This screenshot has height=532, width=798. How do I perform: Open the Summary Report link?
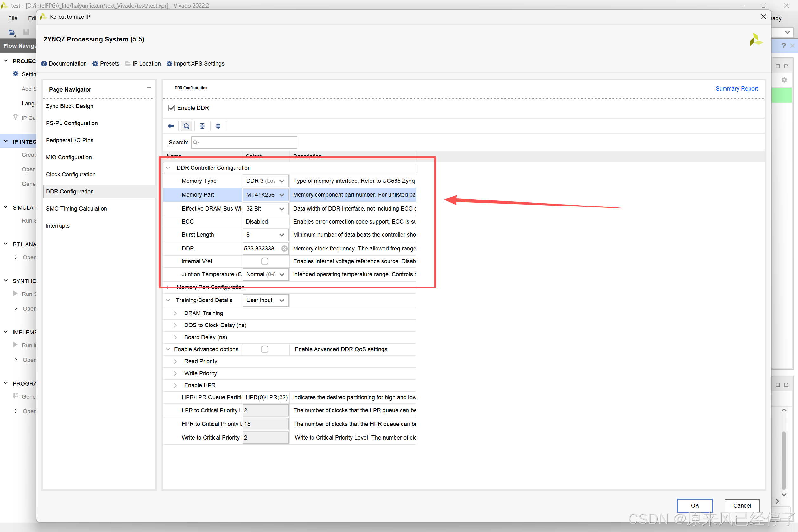point(736,89)
